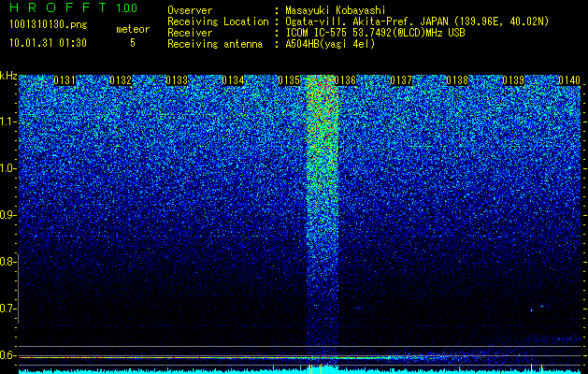Click the filename 1001310130.png
Screen dimensions: 588x374
click(x=49, y=24)
